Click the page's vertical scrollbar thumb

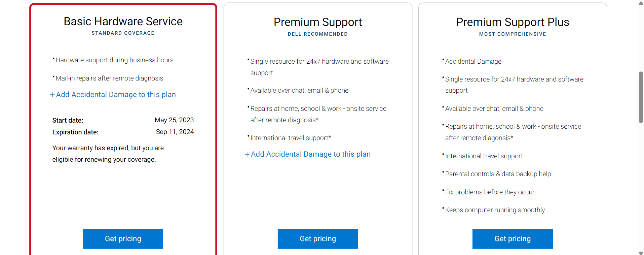click(x=641, y=97)
